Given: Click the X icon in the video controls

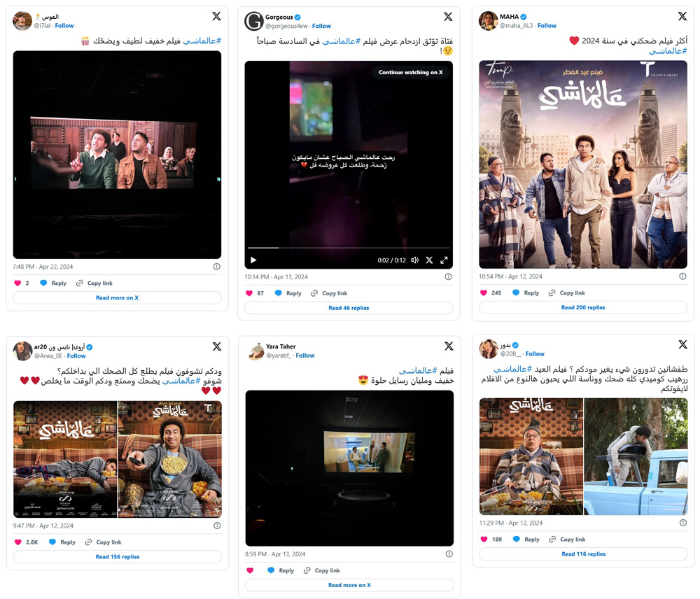Looking at the screenshot, I should (x=429, y=260).
